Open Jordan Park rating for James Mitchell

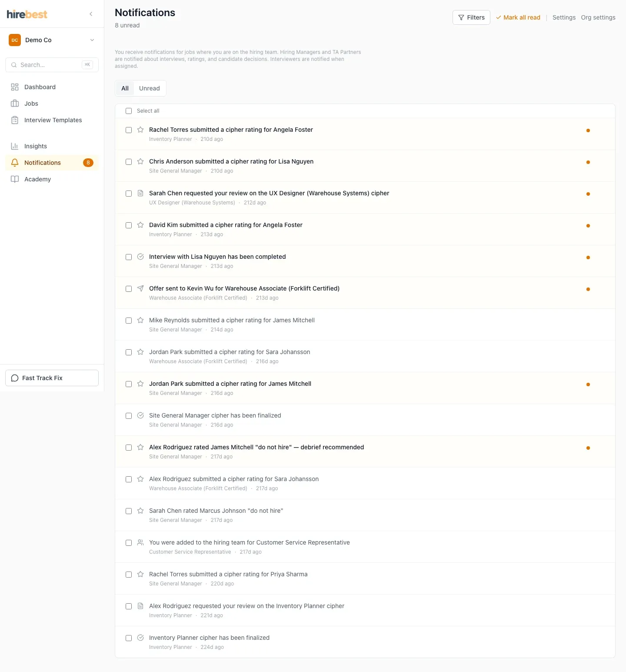365,388
